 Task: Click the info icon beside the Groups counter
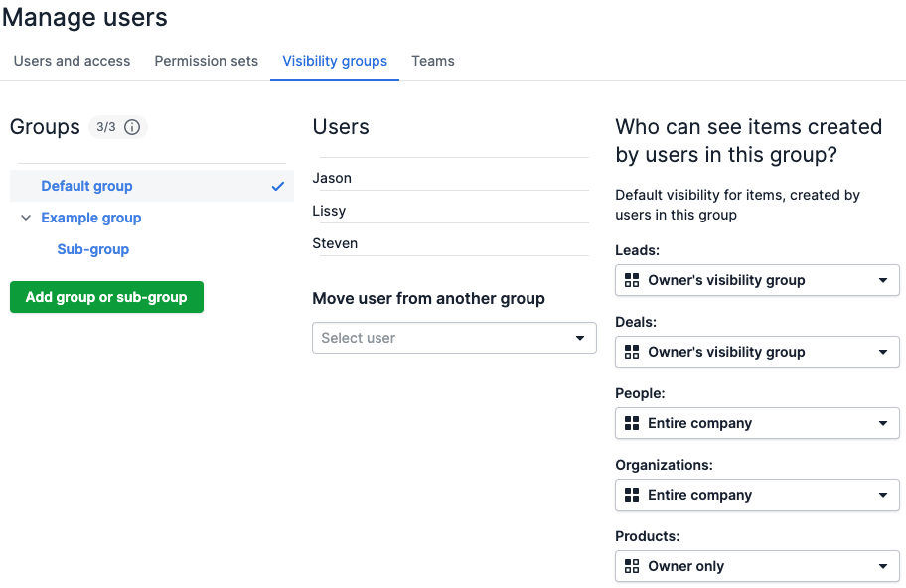point(132,127)
